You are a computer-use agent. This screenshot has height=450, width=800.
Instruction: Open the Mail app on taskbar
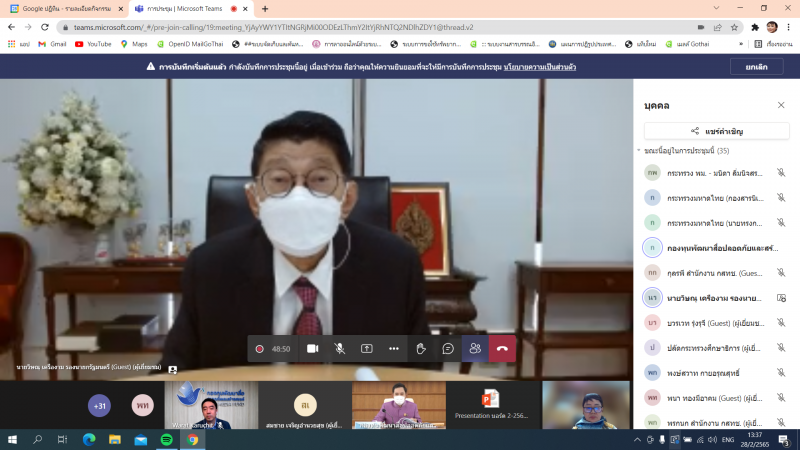click(x=141, y=439)
